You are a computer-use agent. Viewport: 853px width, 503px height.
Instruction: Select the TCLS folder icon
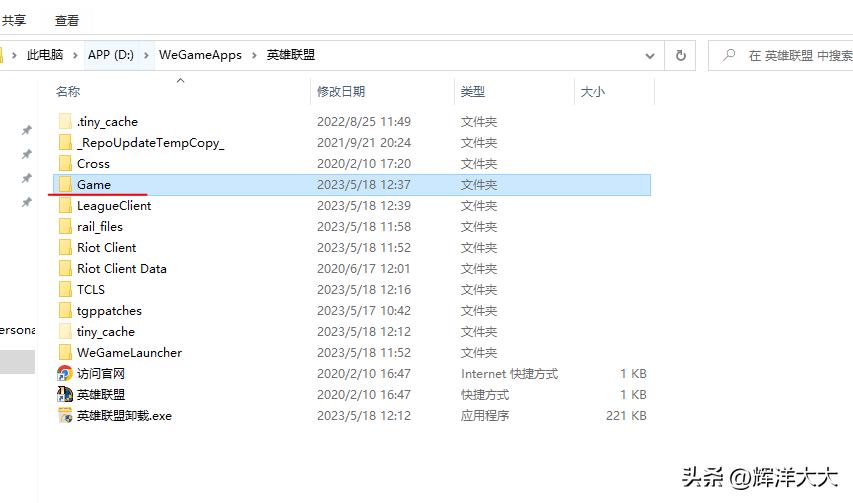point(65,289)
